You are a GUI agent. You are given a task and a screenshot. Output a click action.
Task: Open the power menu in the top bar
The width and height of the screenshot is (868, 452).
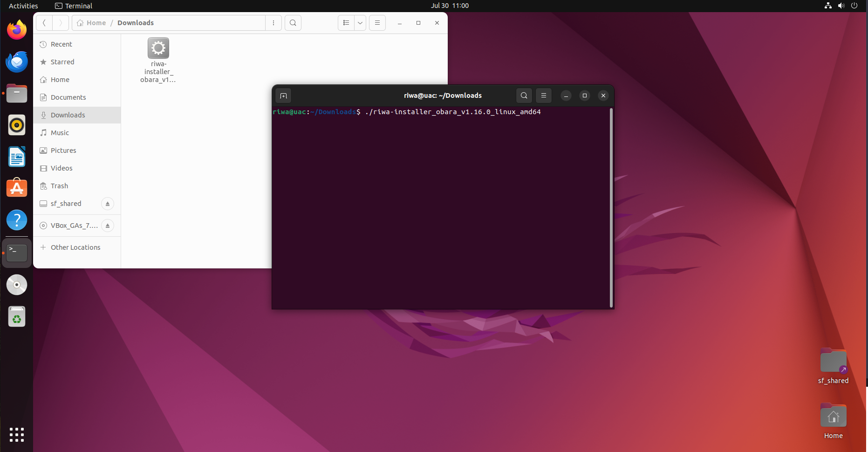click(x=854, y=6)
